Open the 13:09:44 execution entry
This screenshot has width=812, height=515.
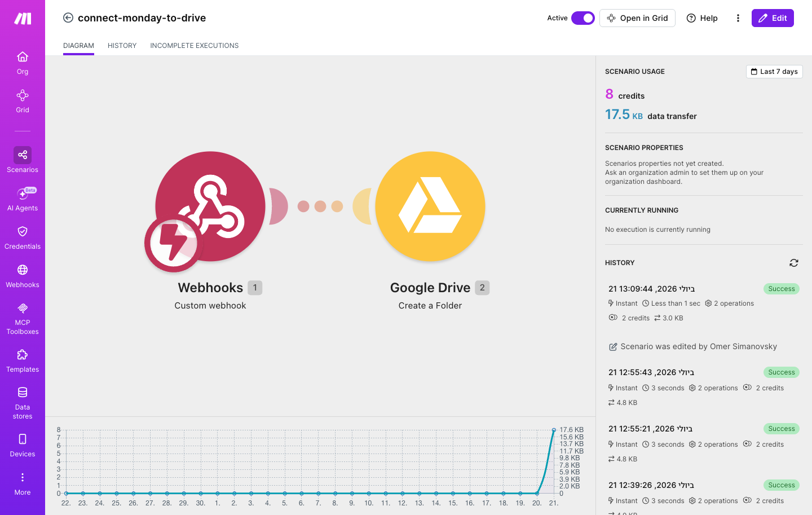[x=704, y=303]
